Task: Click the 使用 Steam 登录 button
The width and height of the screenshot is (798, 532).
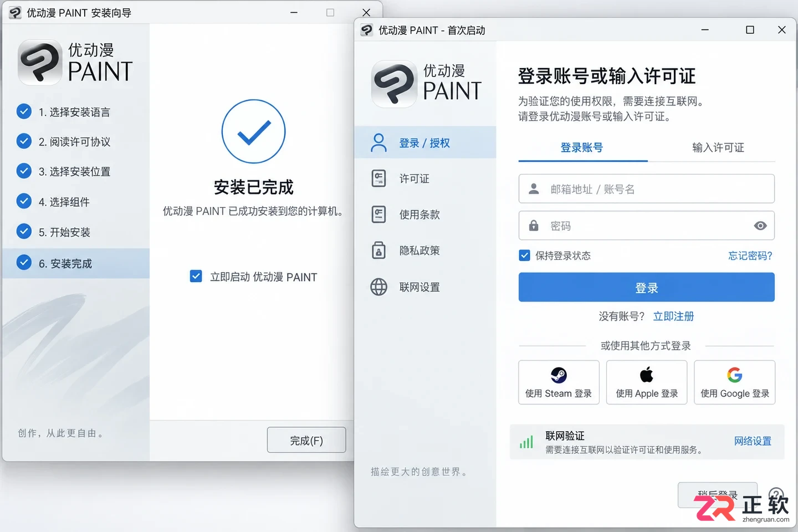Action: click(x=559, y=382)
